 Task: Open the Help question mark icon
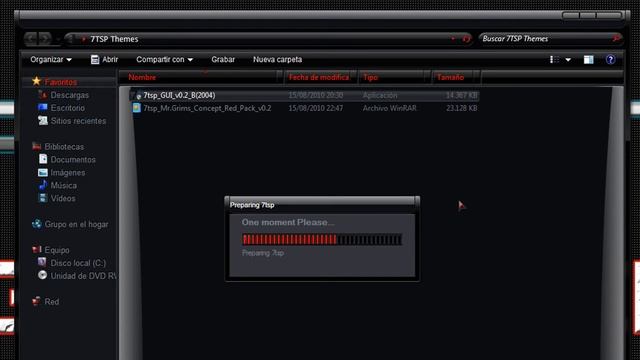click(610, 60)
